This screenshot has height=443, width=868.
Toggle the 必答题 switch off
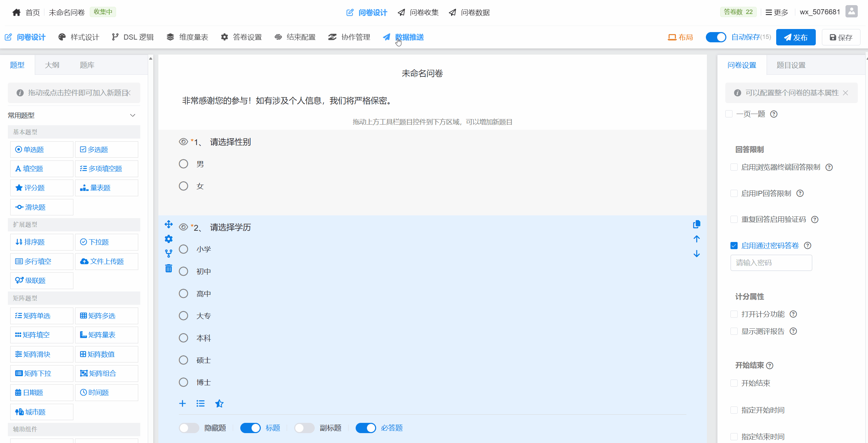click(366, 428)
